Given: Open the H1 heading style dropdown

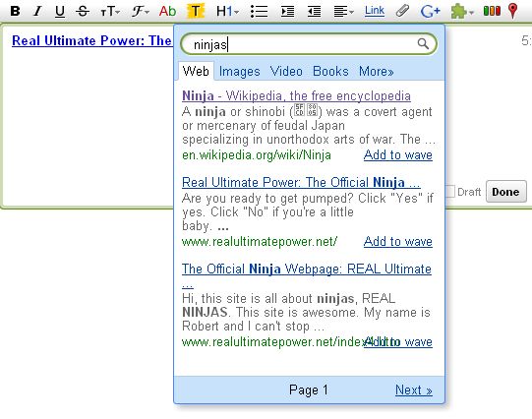Looking at the screenshot, I should 227,11.
